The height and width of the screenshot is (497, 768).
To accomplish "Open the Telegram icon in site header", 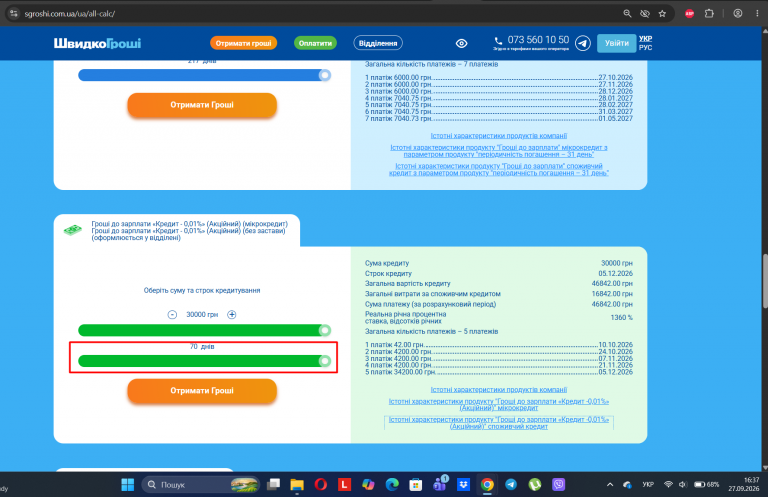I will click(x=582, y=44).
